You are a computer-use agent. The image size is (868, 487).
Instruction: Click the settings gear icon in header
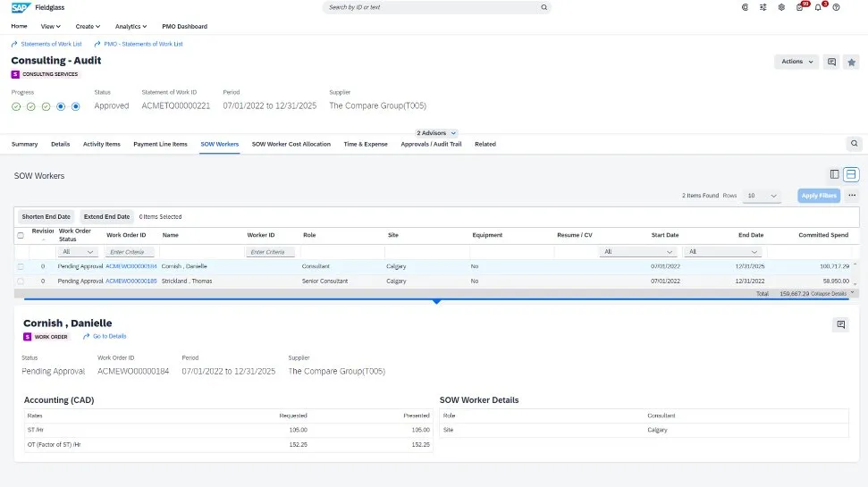click(781, 7)
